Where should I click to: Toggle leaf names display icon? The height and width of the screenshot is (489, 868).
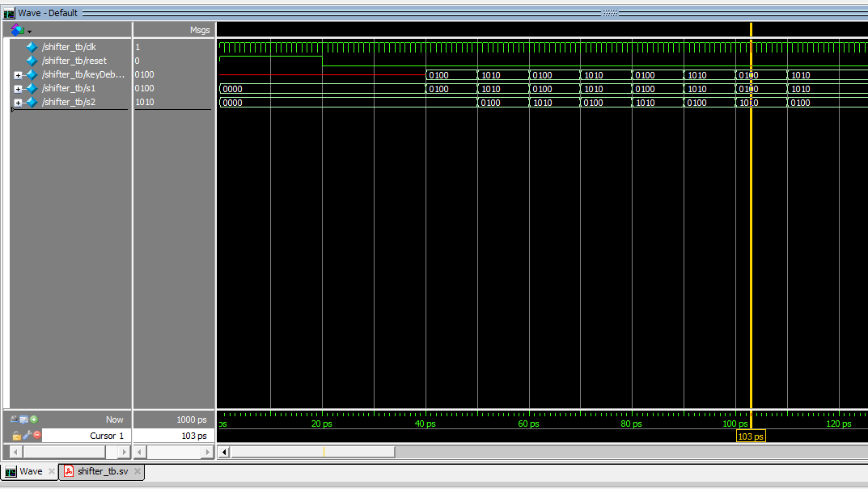point(14,419)
